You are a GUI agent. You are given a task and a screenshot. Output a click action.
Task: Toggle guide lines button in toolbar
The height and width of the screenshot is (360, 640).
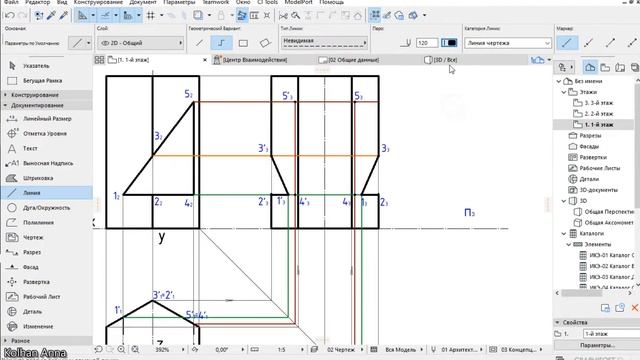82,16
